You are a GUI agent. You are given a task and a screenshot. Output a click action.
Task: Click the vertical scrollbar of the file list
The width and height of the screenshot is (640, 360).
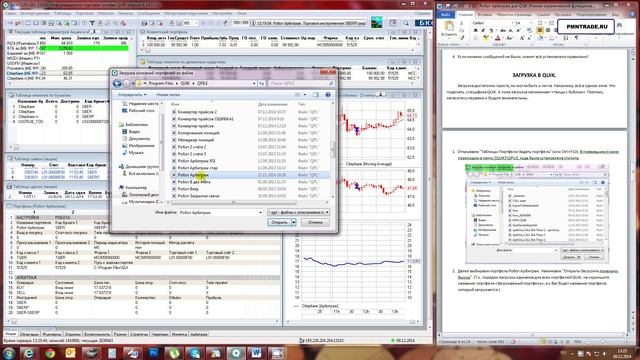[332, 149]
